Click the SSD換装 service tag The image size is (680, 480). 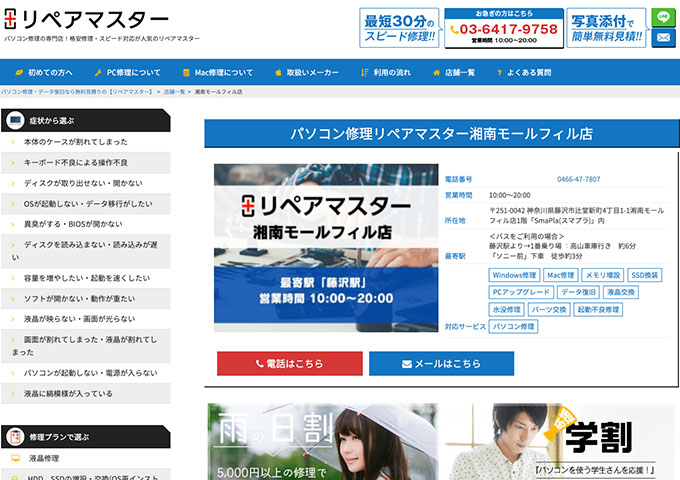pyautogui.click(x=644, y=275)
